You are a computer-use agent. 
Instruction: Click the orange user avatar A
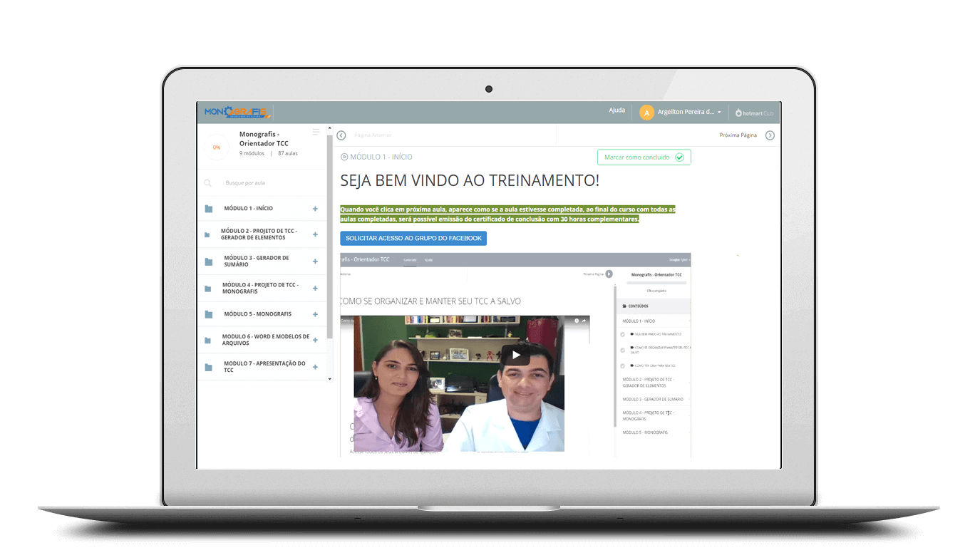click(x=646, y=113)
